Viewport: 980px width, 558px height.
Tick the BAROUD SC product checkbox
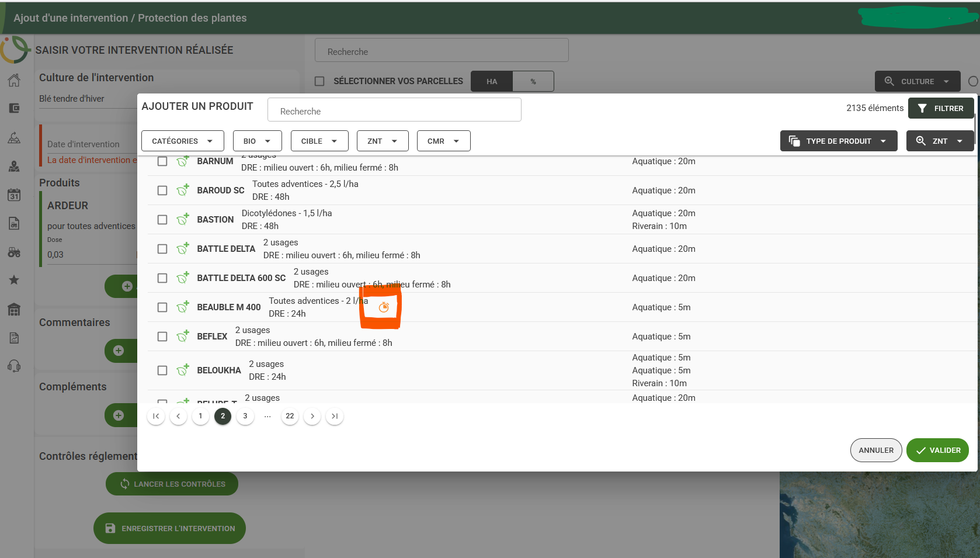(162, 190)
